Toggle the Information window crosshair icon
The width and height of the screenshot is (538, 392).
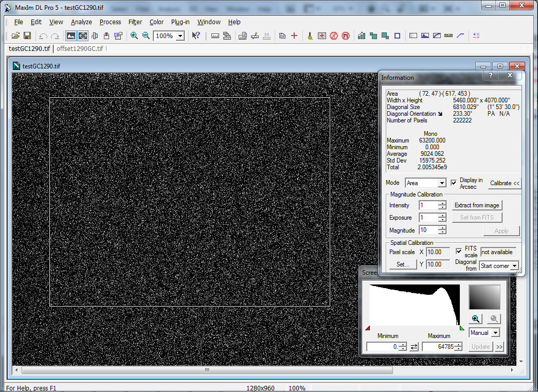point(83,35)
